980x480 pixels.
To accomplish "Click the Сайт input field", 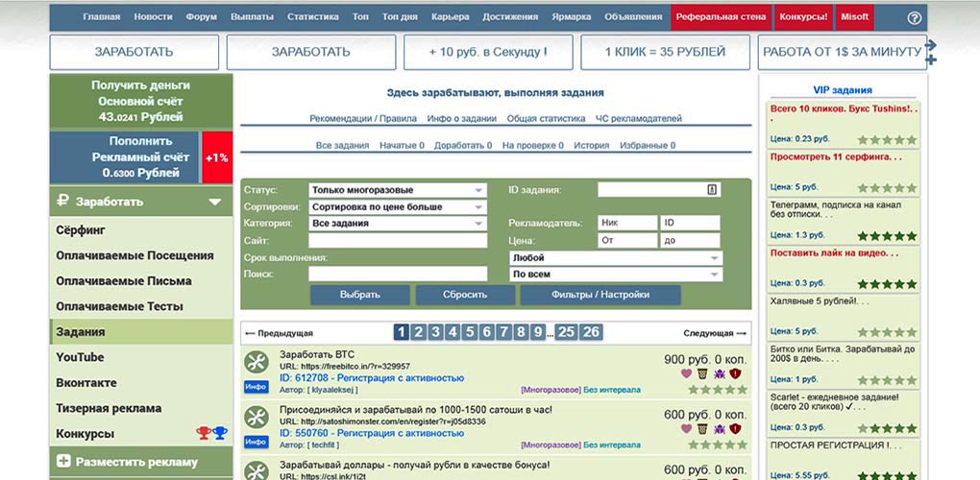I will [x=398, y=240].
